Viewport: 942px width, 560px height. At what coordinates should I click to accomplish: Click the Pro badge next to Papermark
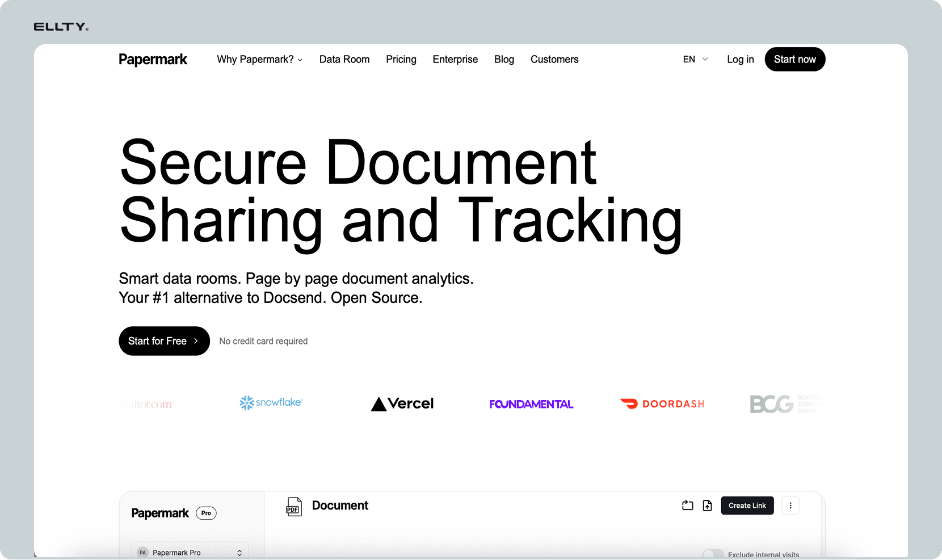pos(206,513)
